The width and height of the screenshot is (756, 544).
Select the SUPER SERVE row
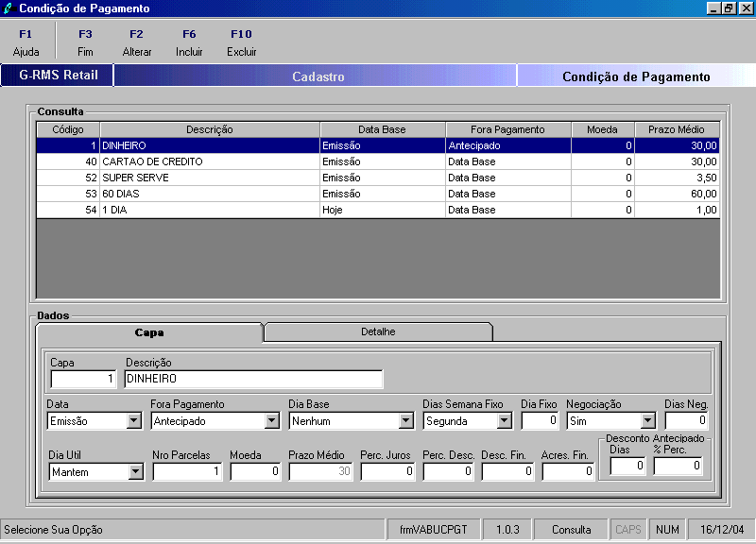coord(378,178)
